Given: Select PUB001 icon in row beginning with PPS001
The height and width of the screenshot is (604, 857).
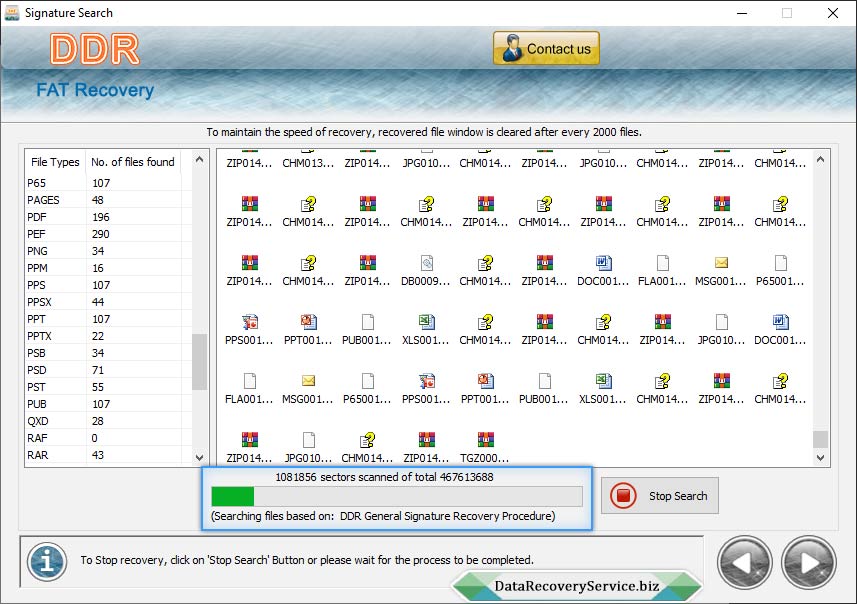Looking at the screenshot, I should pos(367,322).
